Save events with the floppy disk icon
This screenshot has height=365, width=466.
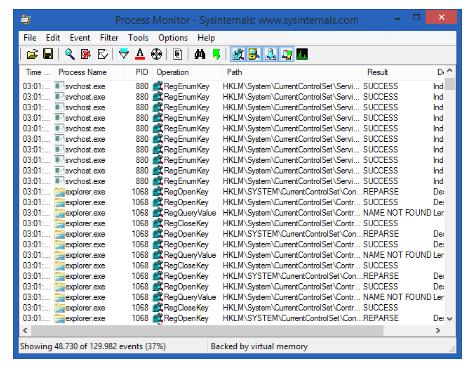tap(48, 54)
